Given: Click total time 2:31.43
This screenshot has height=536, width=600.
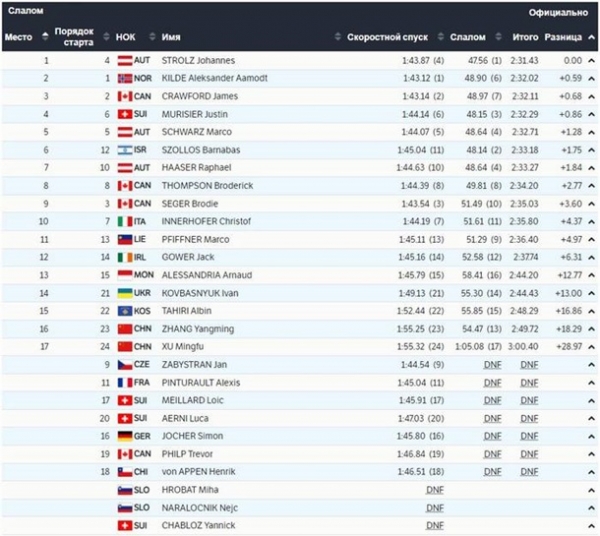Looking at the screenshot, I should pyautogui.click(x=524, y=60).
